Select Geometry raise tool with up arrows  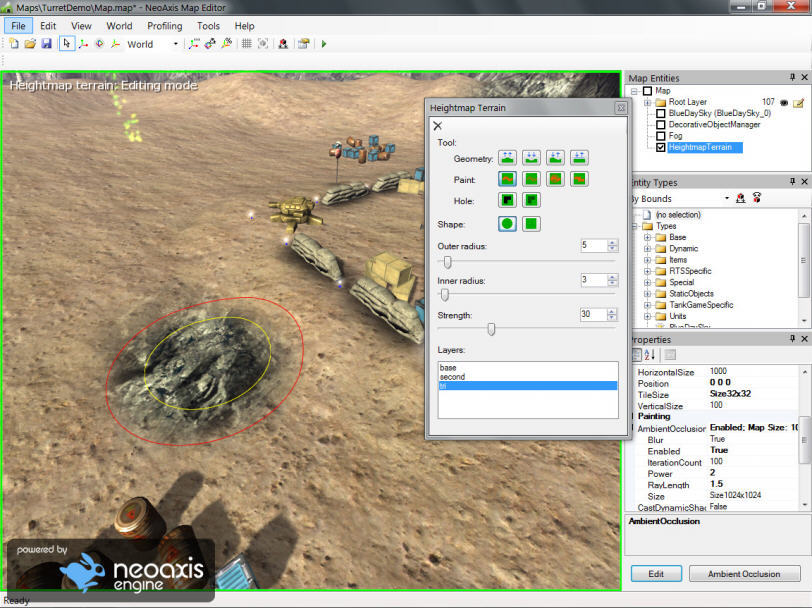(508, 157)
